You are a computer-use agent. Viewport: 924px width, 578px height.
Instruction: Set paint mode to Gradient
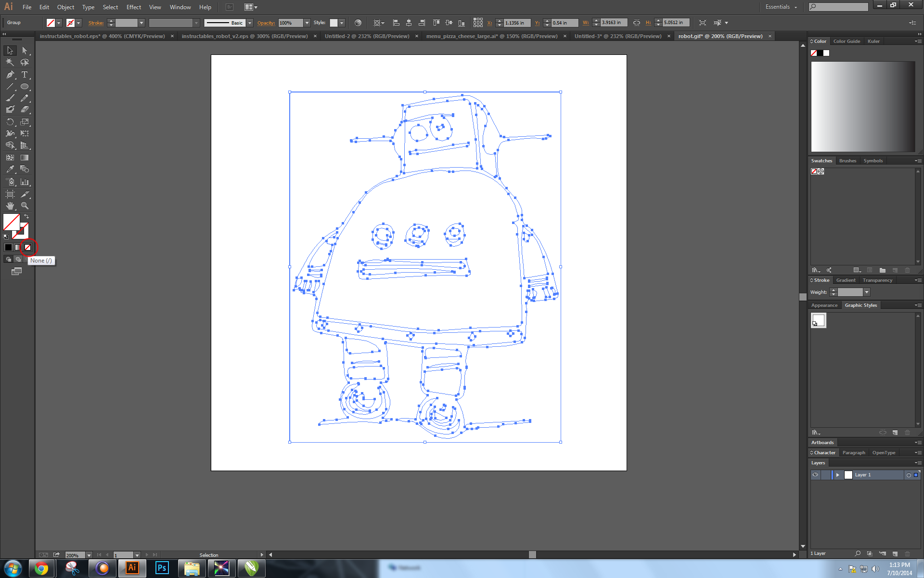(18, 248)
